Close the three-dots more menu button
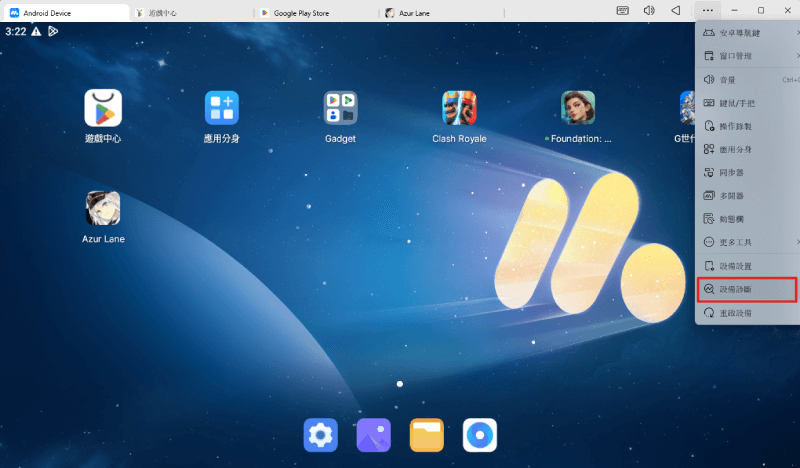Viewport: 800px width, 468px height. tap(708, 11)
